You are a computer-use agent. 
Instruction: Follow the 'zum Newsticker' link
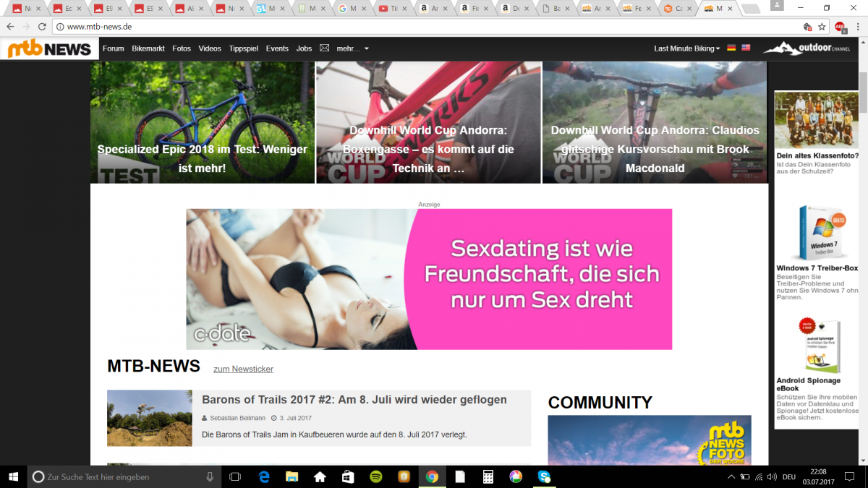coord(243,369)
